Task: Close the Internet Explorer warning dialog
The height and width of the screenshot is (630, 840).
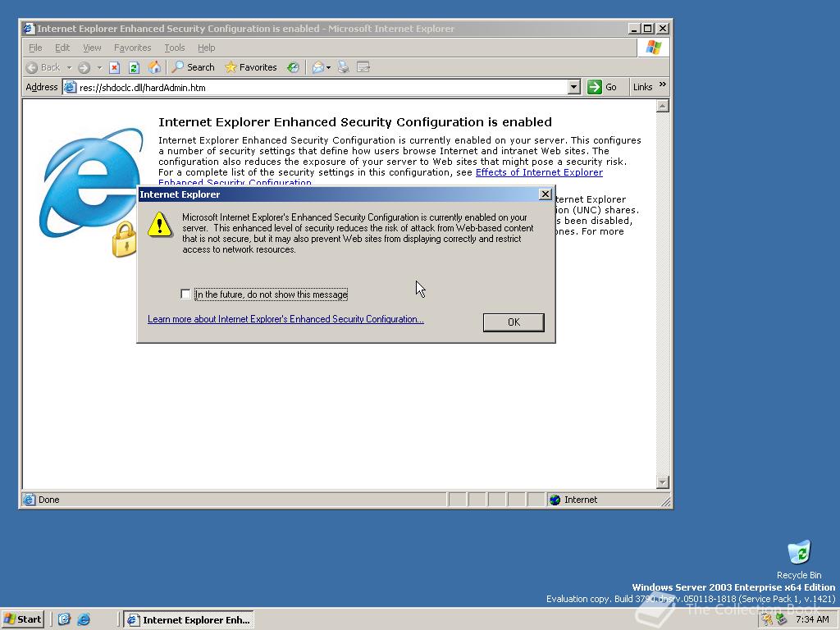Action: tap(546, 194)
